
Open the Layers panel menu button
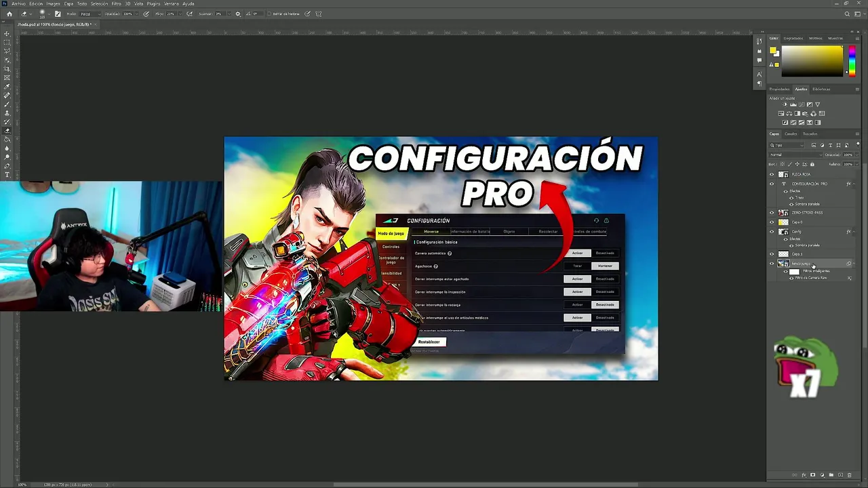[x=857, y=134]
